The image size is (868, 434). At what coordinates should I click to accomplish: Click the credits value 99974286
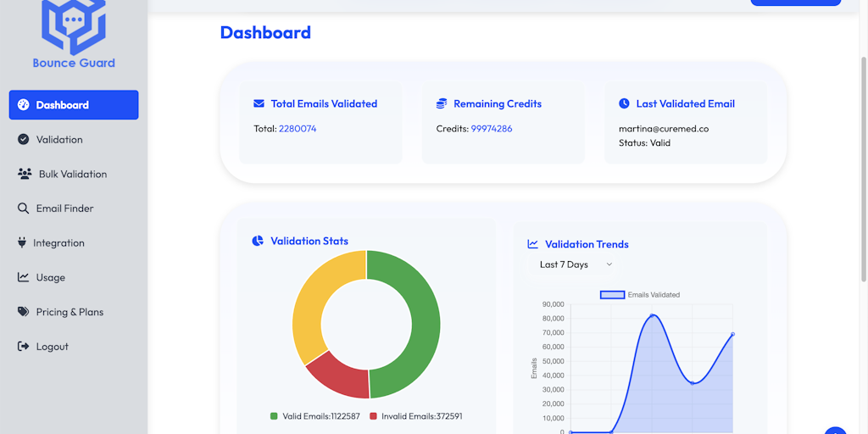coord(492,129)
